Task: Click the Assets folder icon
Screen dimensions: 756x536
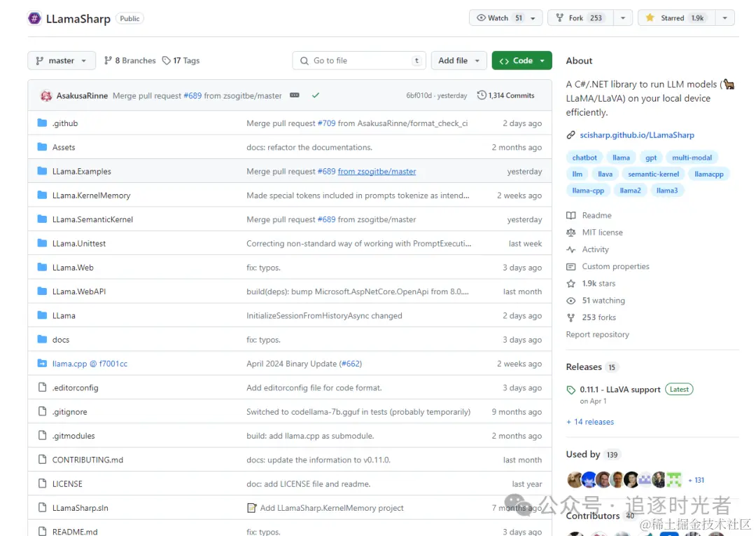Action: click(x=43, y=147)
